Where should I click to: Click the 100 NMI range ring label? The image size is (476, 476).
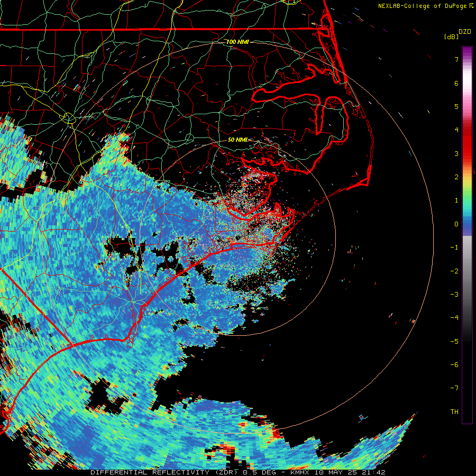(237, 42)
